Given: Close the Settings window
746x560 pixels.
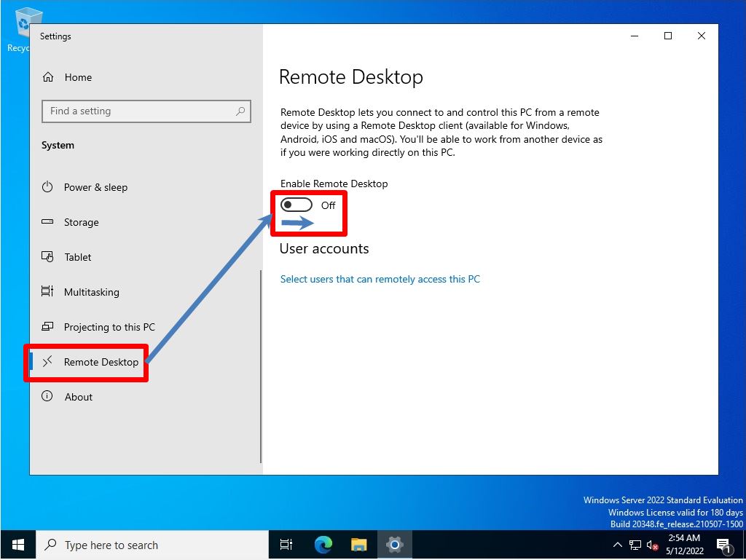Looking at the screenshot, I should [x=702, y=36].
